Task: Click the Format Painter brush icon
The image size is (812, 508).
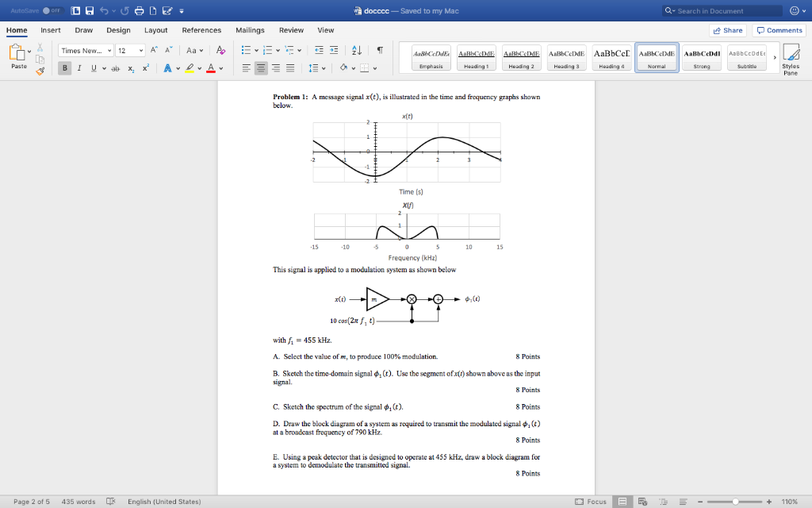Action: click(40, 71)
